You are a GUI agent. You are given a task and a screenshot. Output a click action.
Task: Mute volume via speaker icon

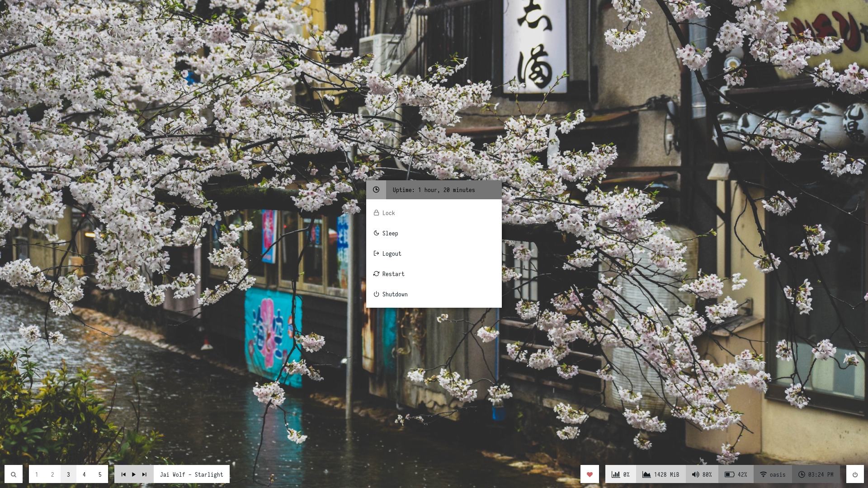click(696, 474)
